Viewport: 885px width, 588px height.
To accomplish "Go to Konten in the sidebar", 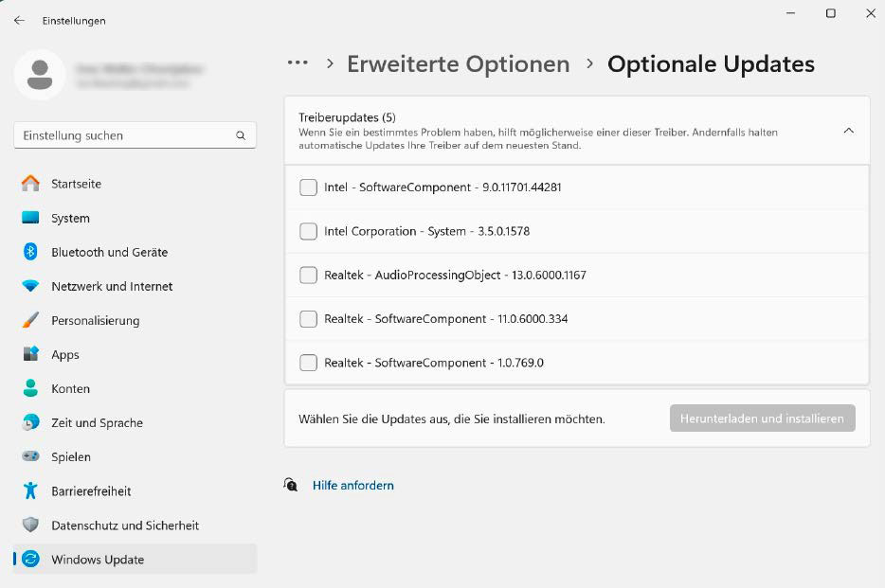I will pos(70,388).
